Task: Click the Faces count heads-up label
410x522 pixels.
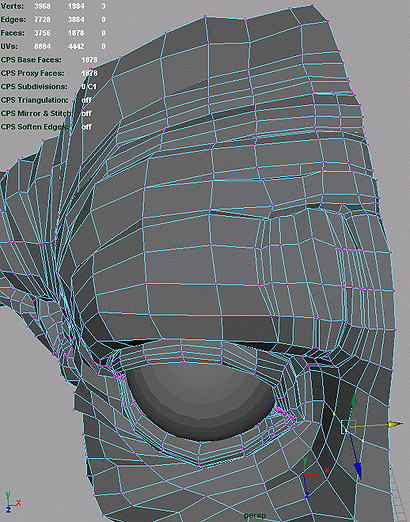Action: (x=13, y=33)
